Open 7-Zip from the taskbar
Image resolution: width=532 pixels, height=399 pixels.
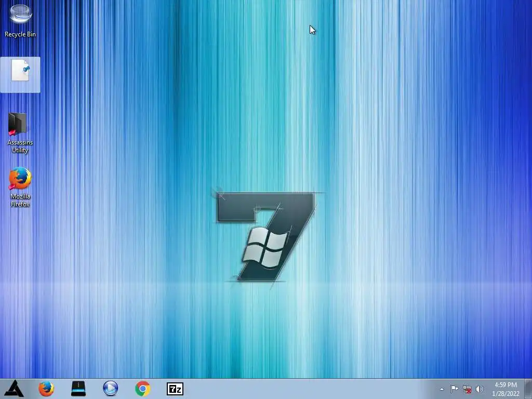(x=175, y=389)
